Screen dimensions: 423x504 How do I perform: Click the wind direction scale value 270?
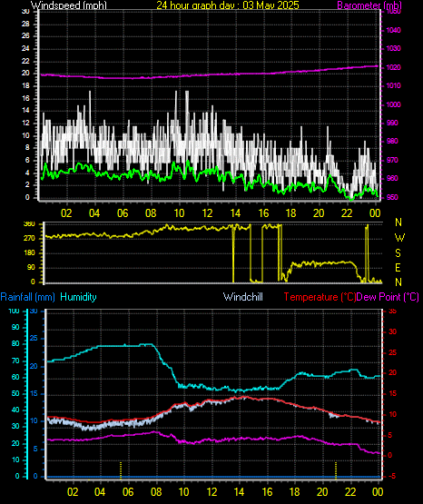click(29, 239)
